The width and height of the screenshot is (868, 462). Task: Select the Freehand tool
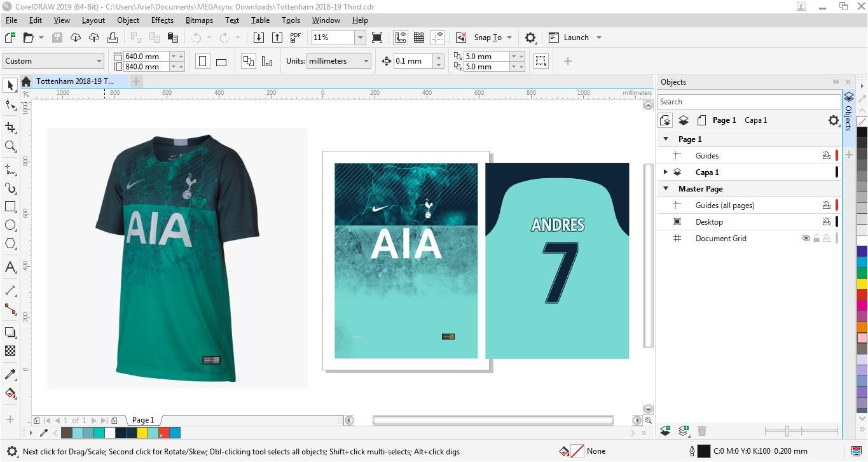10,169
